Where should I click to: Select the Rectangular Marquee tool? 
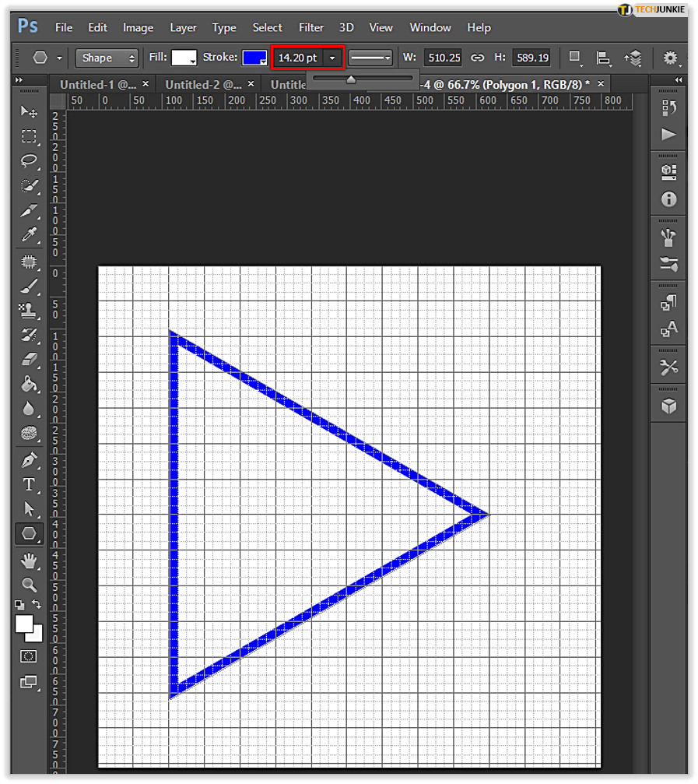[29, 136]
